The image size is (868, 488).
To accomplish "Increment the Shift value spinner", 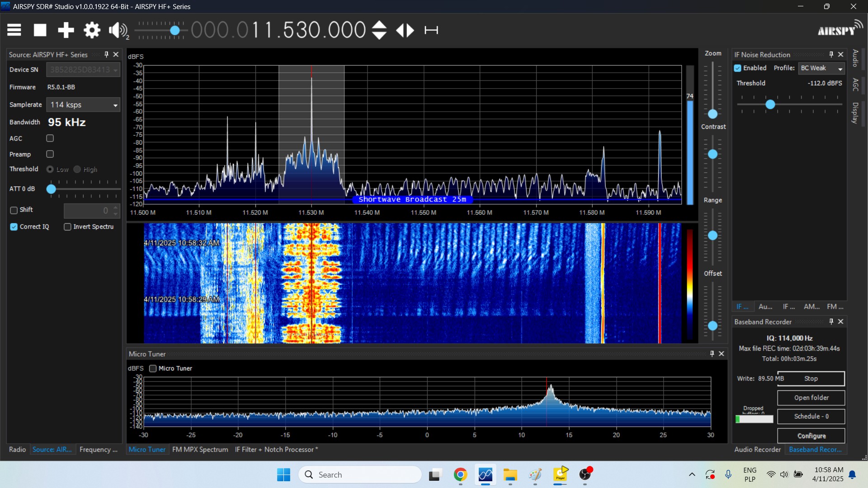I will 116,207.
